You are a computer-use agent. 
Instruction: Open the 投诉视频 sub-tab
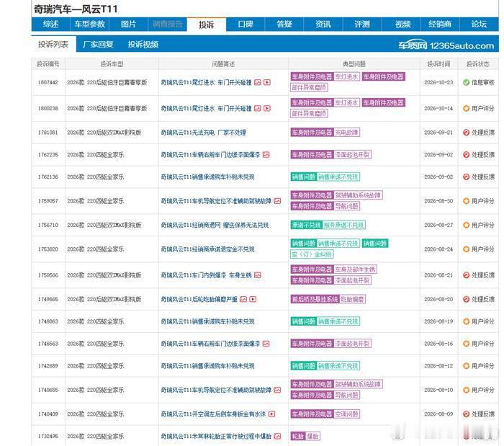tap(143, 45)
